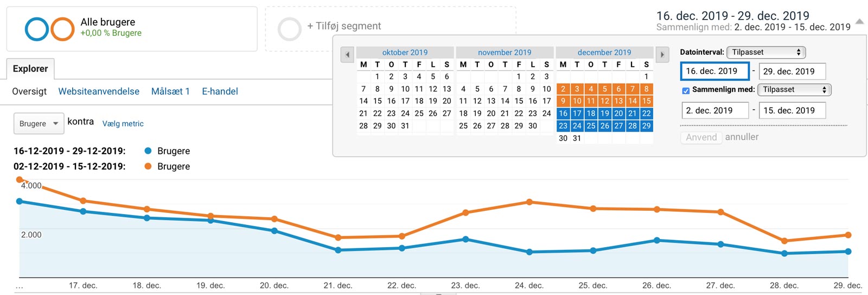Click the blue Brugere legend dot

(148, 150)
